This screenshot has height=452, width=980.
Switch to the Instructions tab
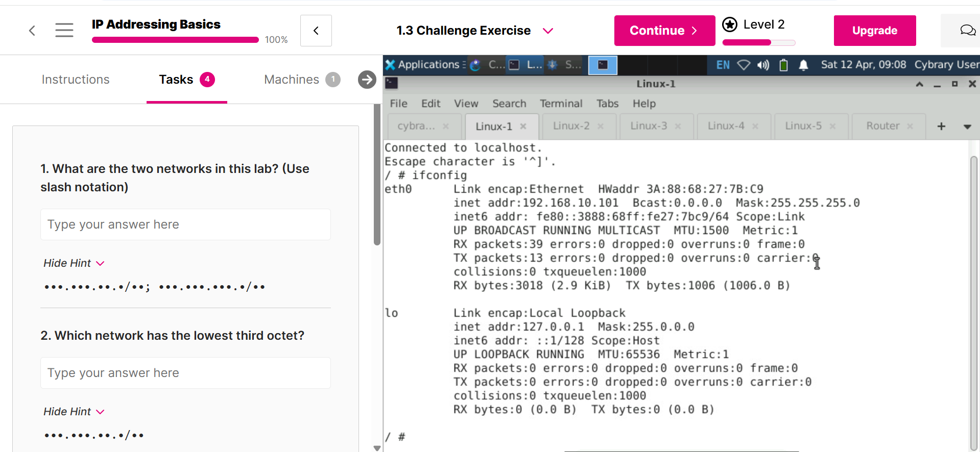[x=76, y=80]
